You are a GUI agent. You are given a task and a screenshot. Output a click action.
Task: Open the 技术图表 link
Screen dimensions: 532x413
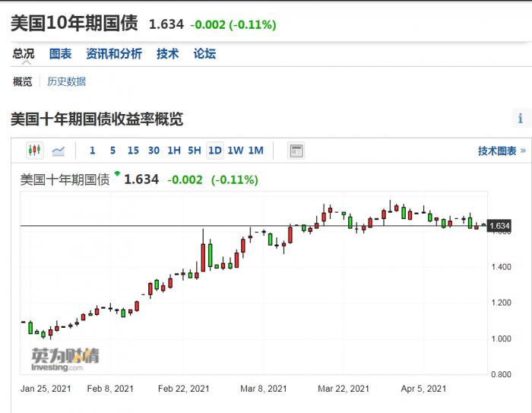click(x=502, y=151)
